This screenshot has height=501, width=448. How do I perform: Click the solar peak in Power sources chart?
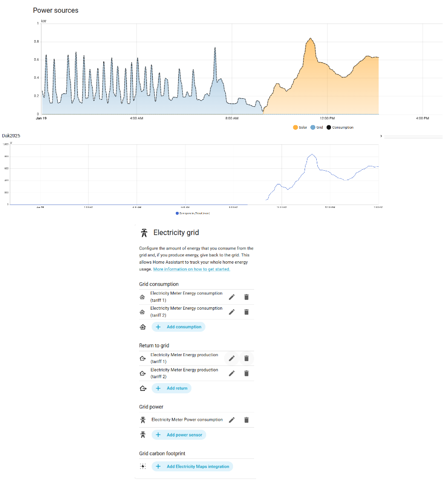tap(310, 39)
